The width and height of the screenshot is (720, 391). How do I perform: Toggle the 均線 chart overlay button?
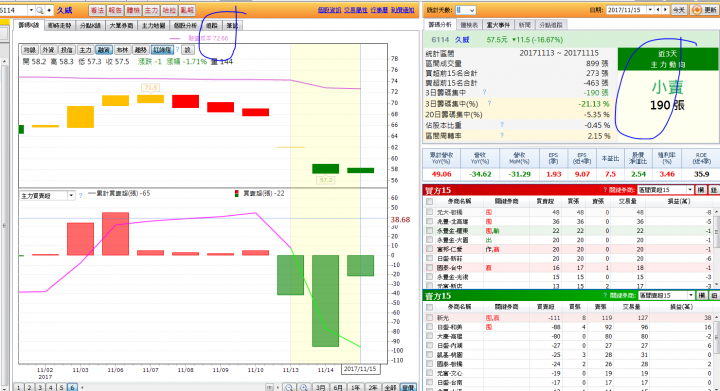pos(30,50)
